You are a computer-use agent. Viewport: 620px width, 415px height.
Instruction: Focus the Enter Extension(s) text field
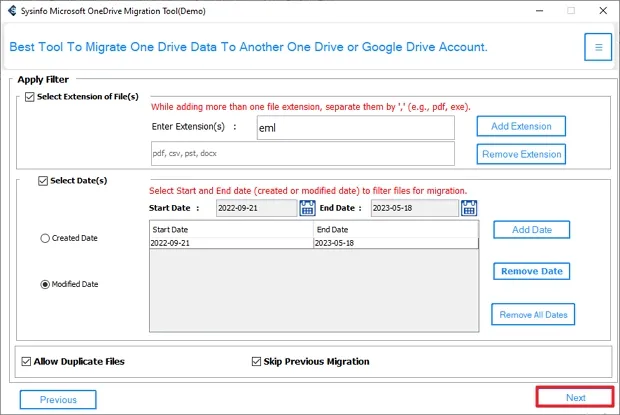(354, 128)
